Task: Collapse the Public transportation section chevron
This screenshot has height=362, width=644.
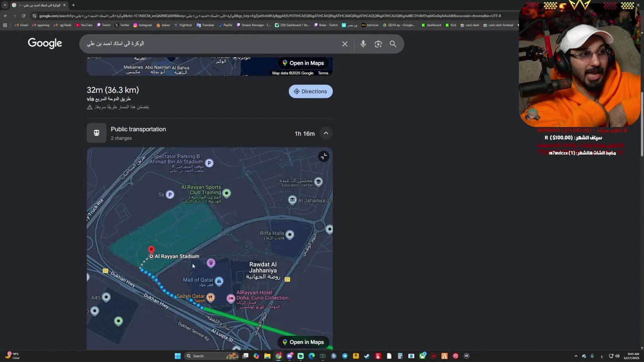Action: [x=326, y=133]
